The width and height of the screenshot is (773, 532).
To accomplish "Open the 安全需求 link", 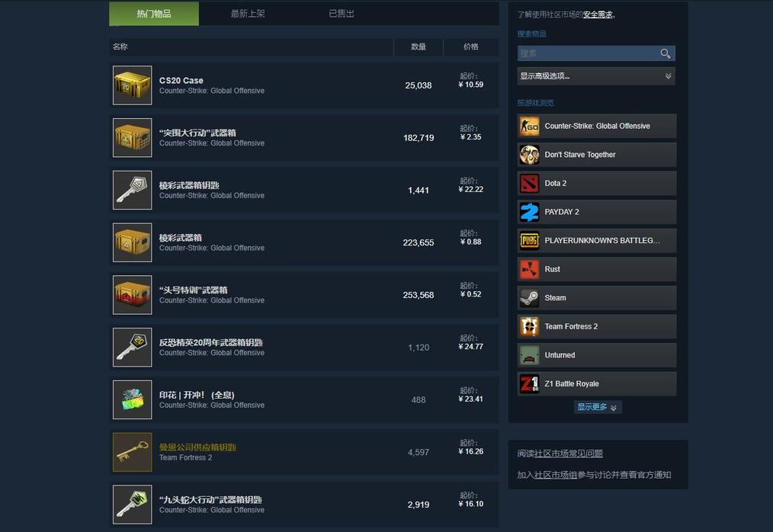I will pyautogui.click(x=598, y=14).
